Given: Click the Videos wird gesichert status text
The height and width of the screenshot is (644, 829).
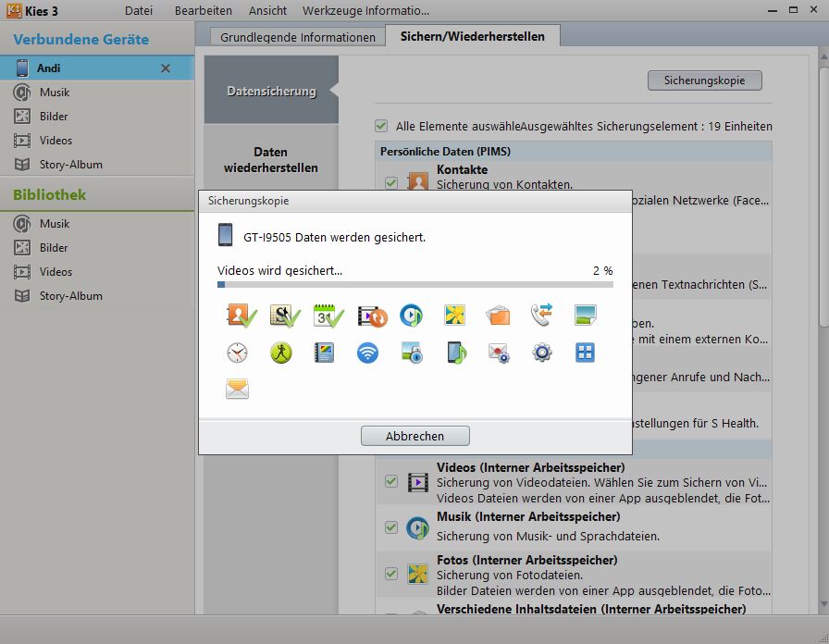Looking at the screenshot, I should pos(279,271).
